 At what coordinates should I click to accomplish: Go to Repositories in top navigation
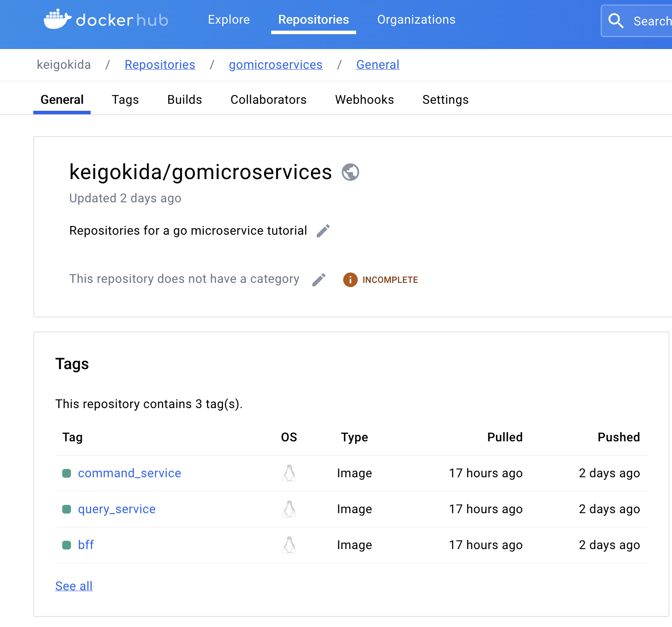314,20
